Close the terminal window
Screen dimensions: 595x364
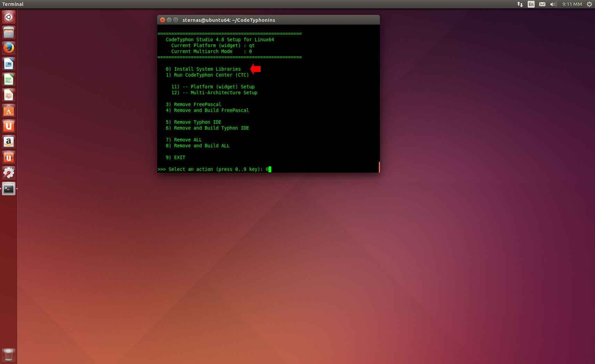162,20
